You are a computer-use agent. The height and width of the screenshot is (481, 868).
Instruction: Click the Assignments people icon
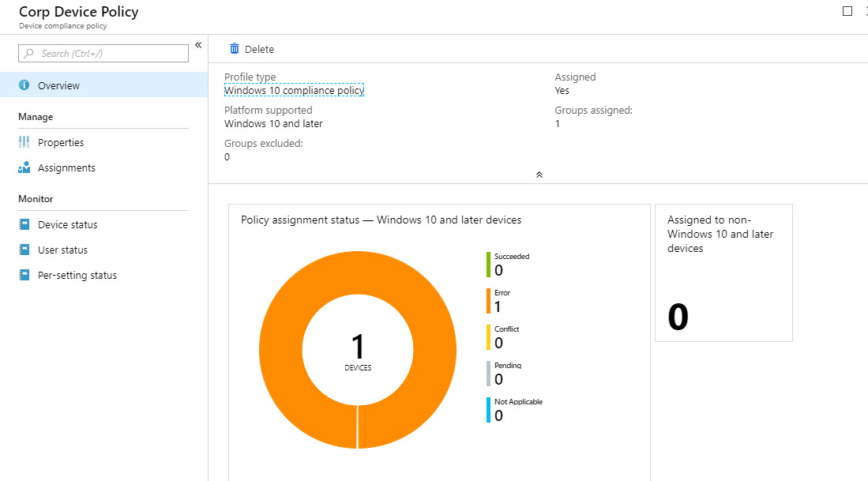tap(24, 167)
